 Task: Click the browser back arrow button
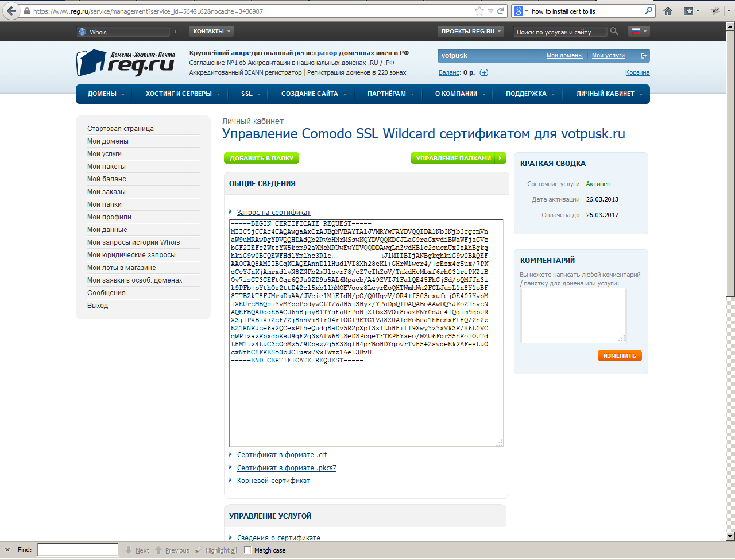(x=11, y=11)
